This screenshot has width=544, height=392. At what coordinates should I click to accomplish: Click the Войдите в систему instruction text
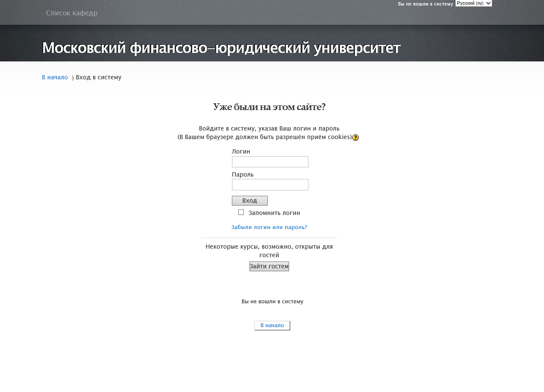point(269,128)
